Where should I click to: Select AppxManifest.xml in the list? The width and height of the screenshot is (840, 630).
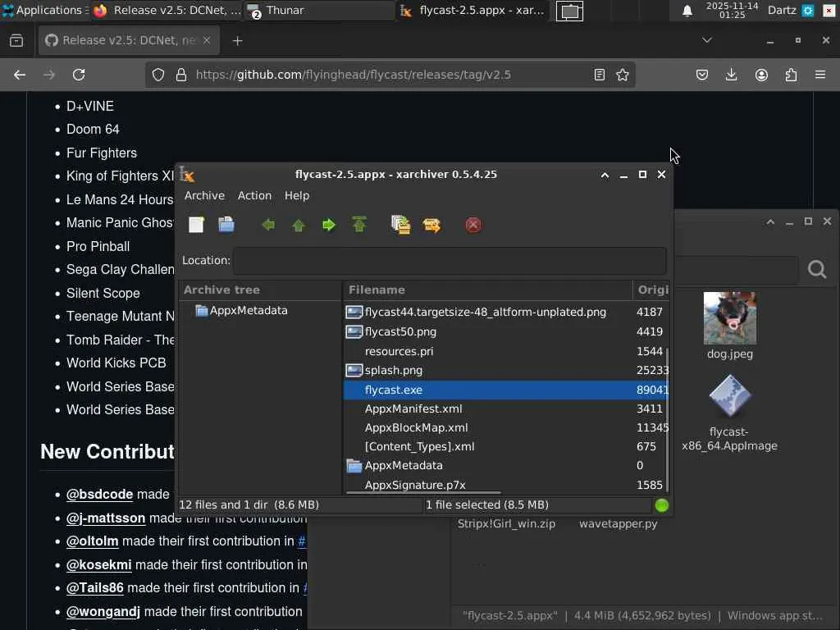[505, 409]
